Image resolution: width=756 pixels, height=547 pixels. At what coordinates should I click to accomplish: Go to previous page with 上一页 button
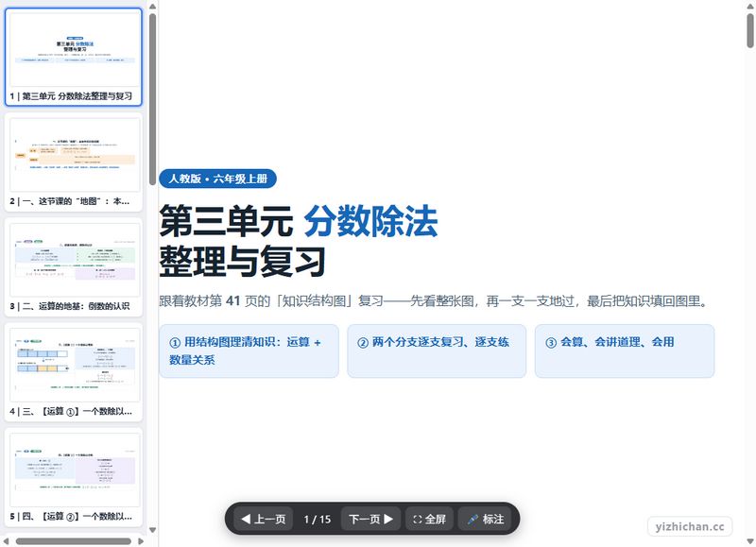(x=264, y=519)
